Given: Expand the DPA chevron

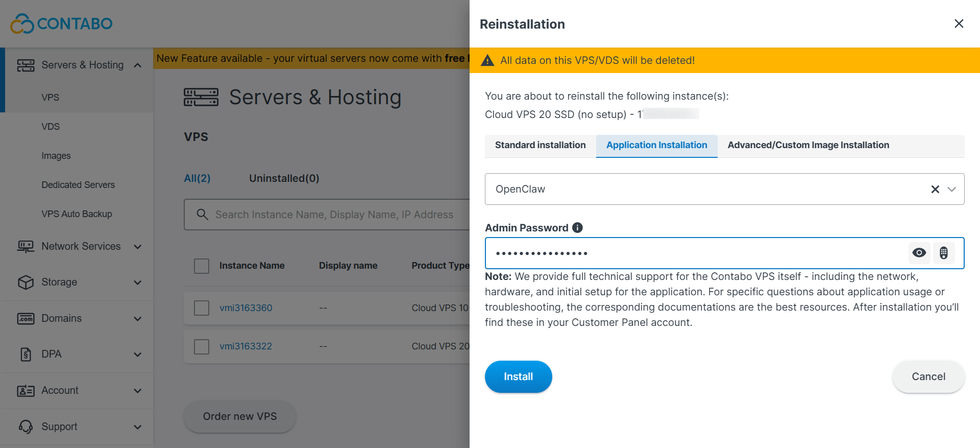Looking at the screenshot, I should [138, 355].
